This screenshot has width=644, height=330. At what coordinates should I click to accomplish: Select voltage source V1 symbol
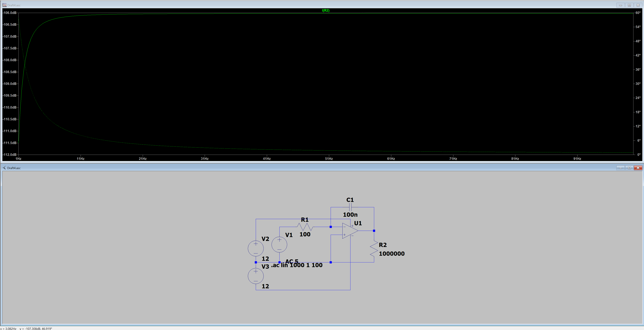279,244
